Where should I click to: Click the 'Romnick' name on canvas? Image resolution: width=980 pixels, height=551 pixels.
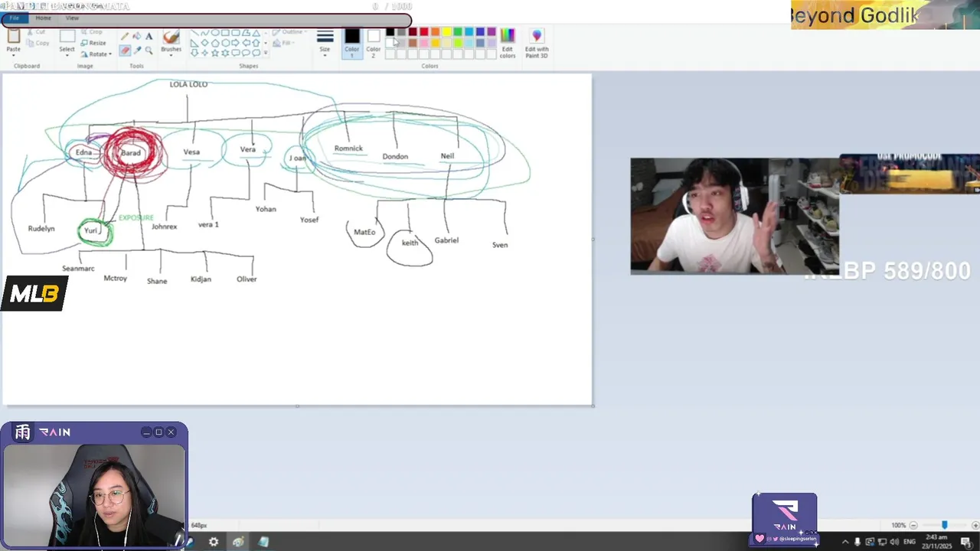click(x=348, y=148)
